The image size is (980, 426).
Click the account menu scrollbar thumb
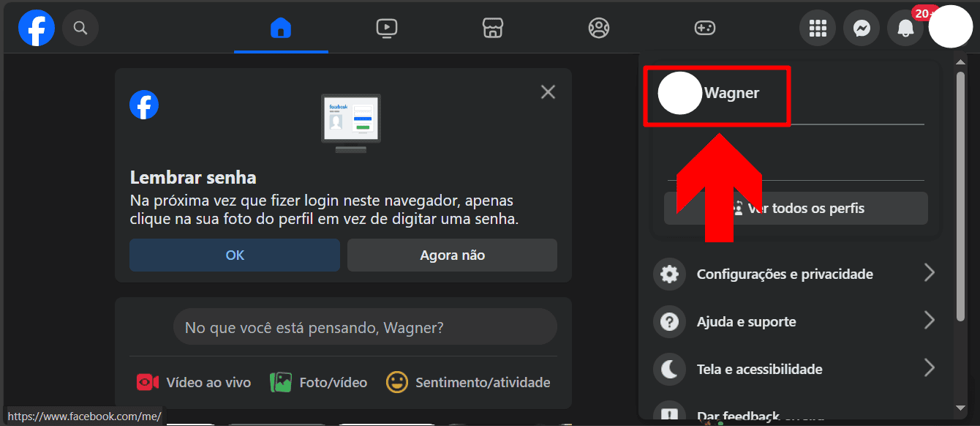click(x=961, y=197)
